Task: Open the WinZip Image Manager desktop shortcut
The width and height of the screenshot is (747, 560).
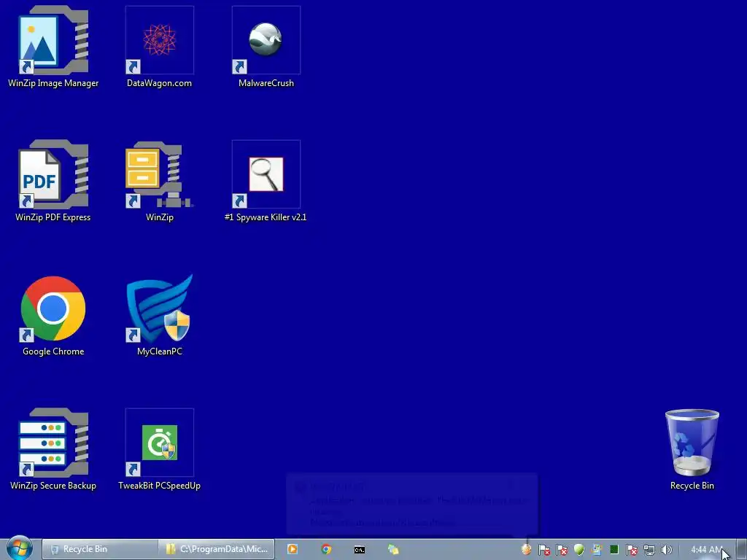Action: [x=53, y=47]
